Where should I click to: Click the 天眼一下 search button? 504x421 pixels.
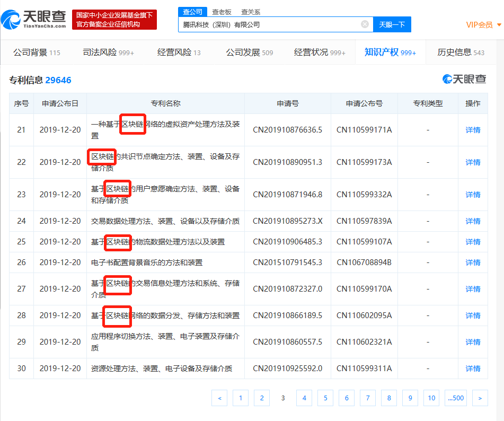point(392,24)
